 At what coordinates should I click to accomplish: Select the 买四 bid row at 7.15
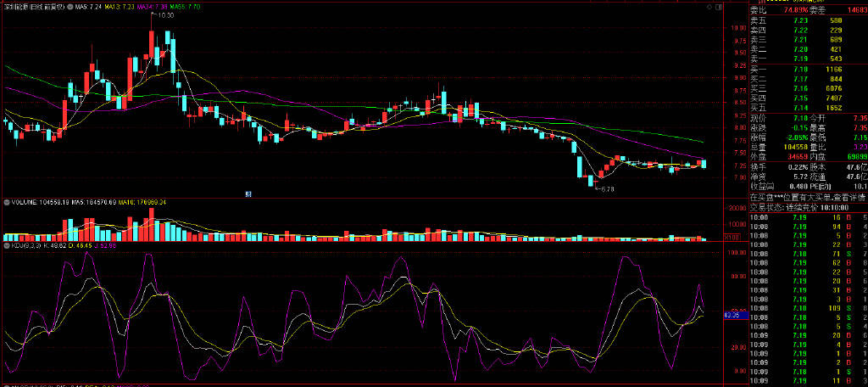pos(808,98)
